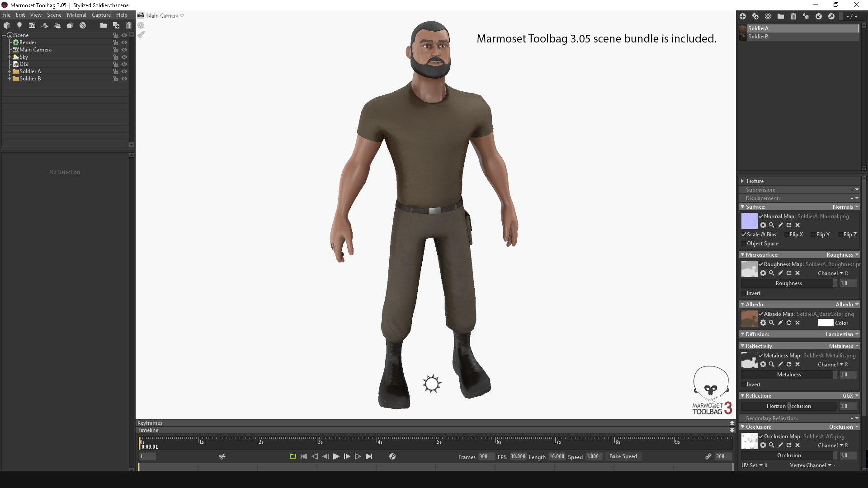Screen dimensions: 868x488
Task: Duplicate the selected material
Action: coord(755,16)
